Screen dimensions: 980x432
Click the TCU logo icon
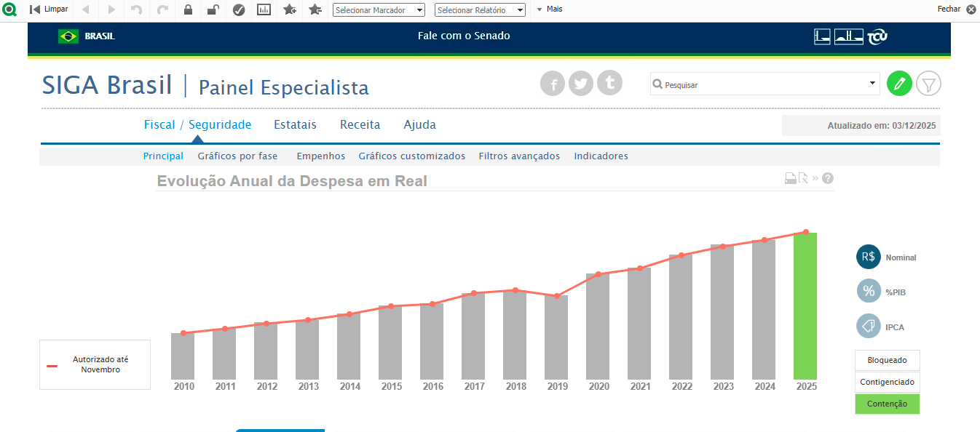coord(877,36)
